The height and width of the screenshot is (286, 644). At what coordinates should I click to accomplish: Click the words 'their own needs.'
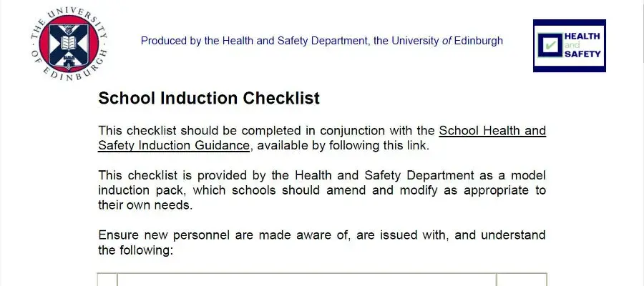click(x=145, y=205)
